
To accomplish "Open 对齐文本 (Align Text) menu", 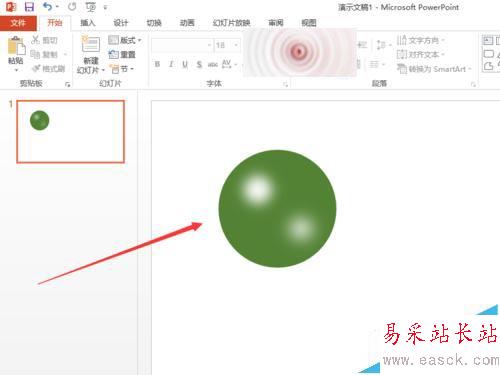I will (x=421, y=54).
